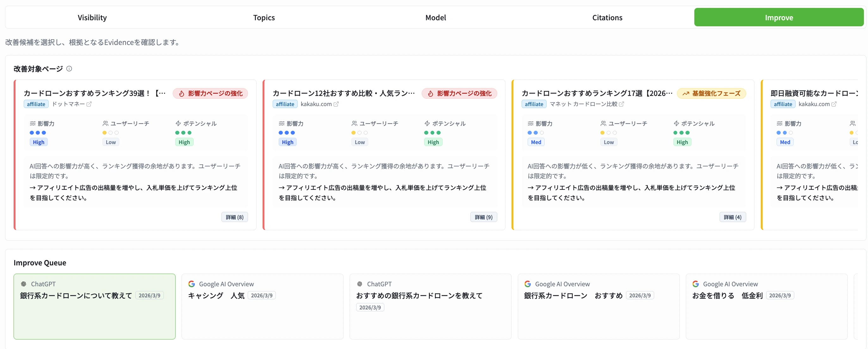Click the ChatGPT logo in Improve Queue
Viewport: 868px width, 349px height.
click(24, 283)
